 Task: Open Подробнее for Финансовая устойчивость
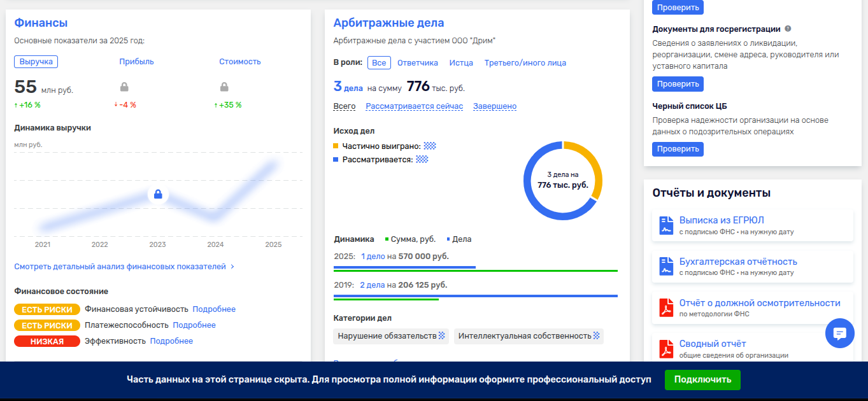tap(214, 309)
